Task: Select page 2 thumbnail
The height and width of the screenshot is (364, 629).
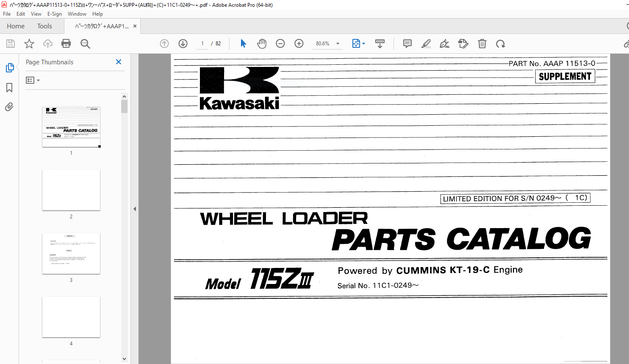Action: point(71,190)
